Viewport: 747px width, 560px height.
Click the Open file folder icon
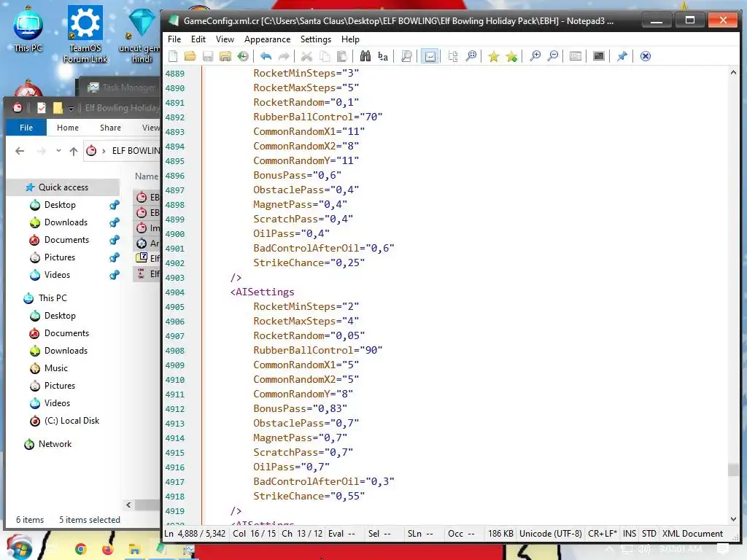[x=190, y=56]
